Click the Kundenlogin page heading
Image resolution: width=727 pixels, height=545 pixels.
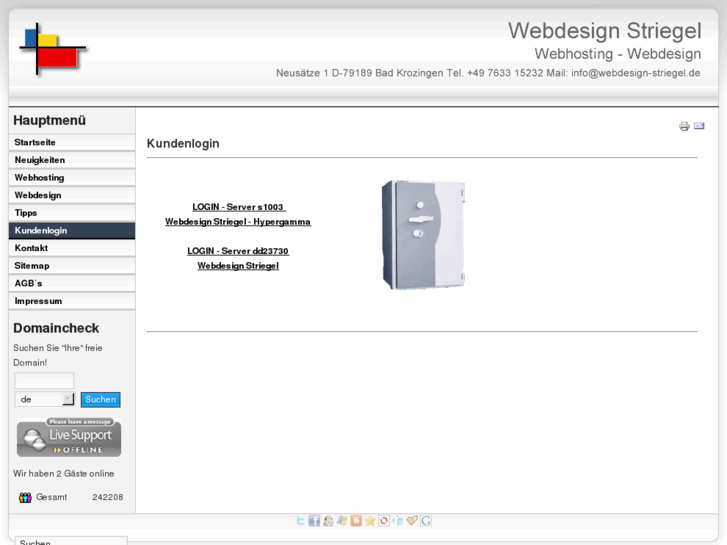[x=183, y=144]
